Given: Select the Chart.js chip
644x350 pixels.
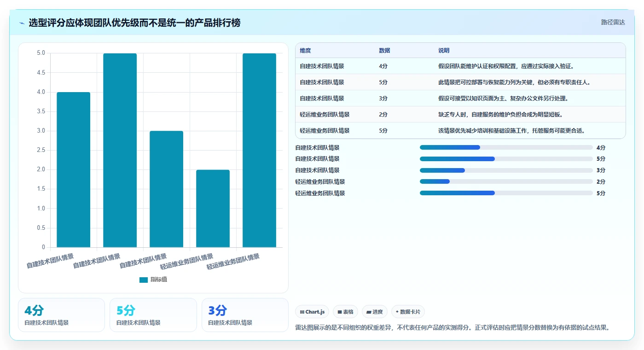Looking at the screenshot, I should pos(312,312).
